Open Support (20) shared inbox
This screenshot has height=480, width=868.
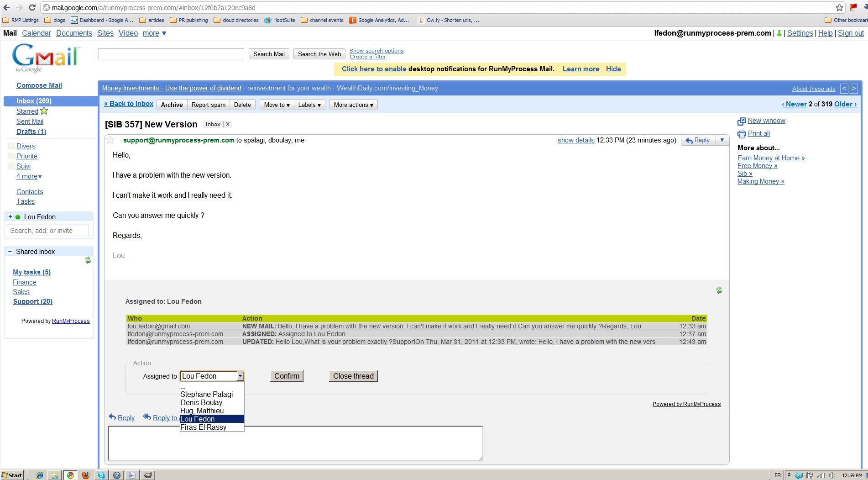click(33, 301)
